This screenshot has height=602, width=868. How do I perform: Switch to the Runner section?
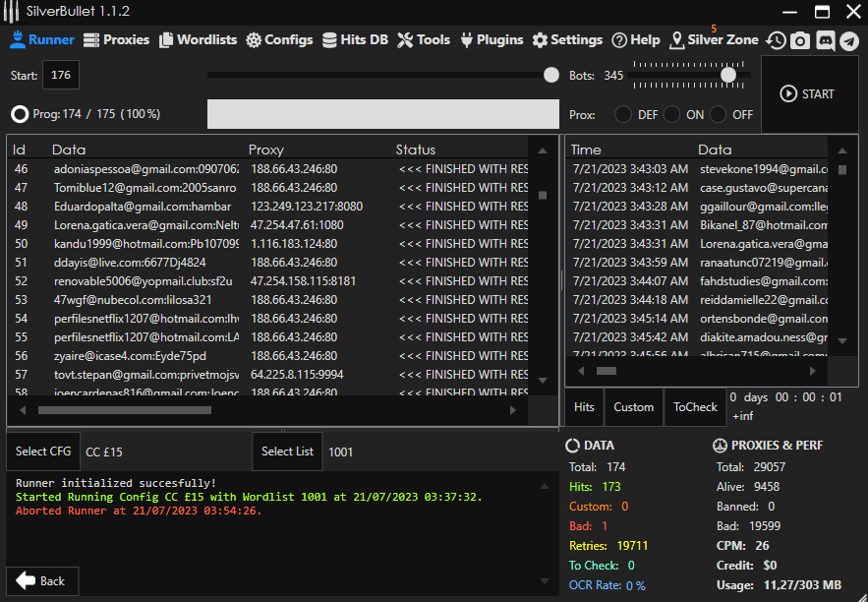click(41, 40)
